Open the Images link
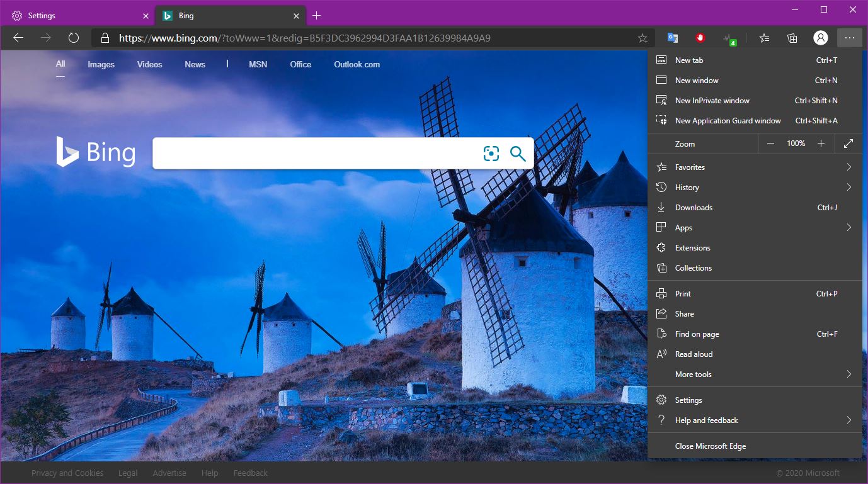The image size is (868, 484). click(x=101, y=64)
